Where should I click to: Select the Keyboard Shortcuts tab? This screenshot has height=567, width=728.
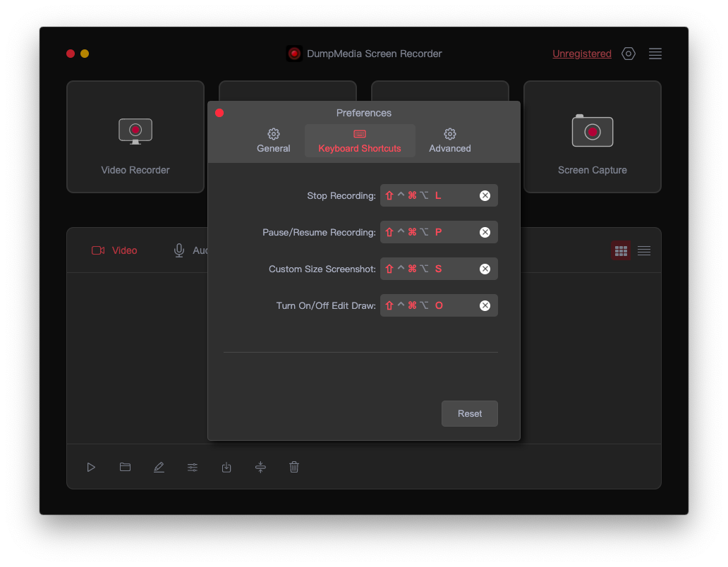(x=360, y=140)
